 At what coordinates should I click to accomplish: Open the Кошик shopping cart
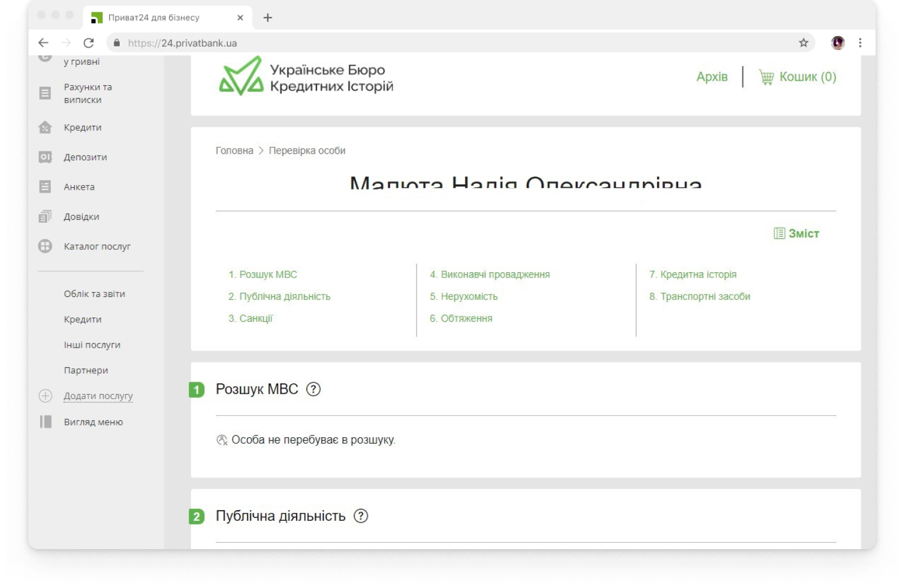(x=798, y=77)
